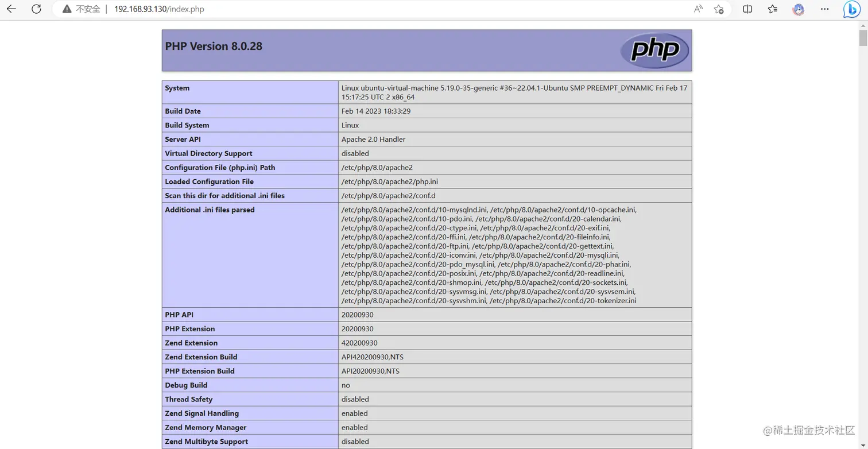Click the Build System label
Image resolution: width=868 pixels, height=449 pixels.
tap(187, 125)
